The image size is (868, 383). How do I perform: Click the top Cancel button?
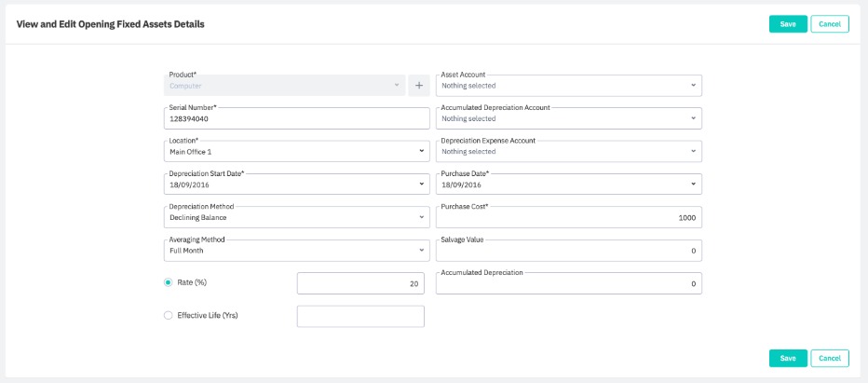coord(830,24)
